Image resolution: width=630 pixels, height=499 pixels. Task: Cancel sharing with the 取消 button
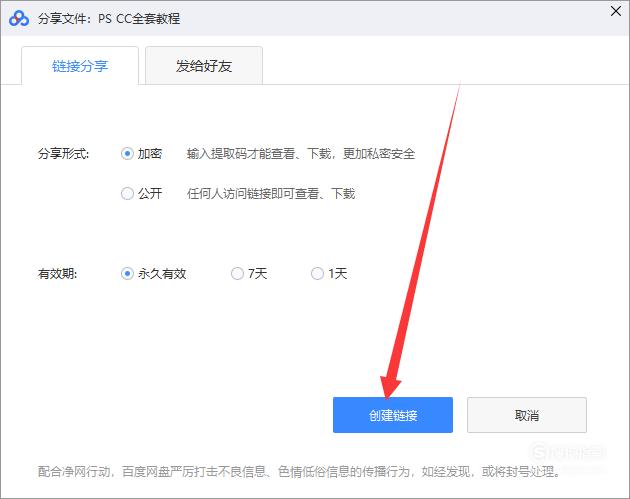526,415
